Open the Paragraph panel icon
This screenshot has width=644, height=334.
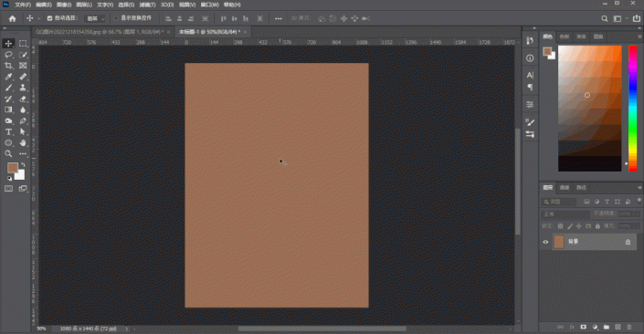[530, 87]
